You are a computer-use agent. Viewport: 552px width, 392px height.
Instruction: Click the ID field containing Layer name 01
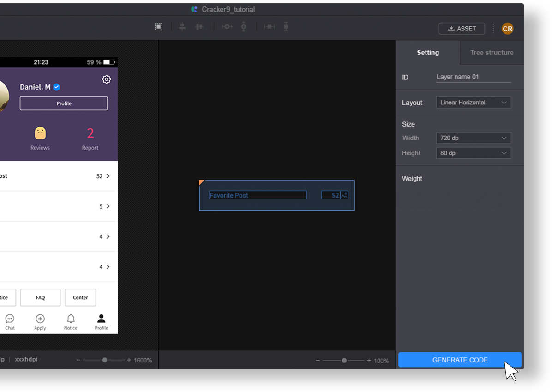click(473, 77)
